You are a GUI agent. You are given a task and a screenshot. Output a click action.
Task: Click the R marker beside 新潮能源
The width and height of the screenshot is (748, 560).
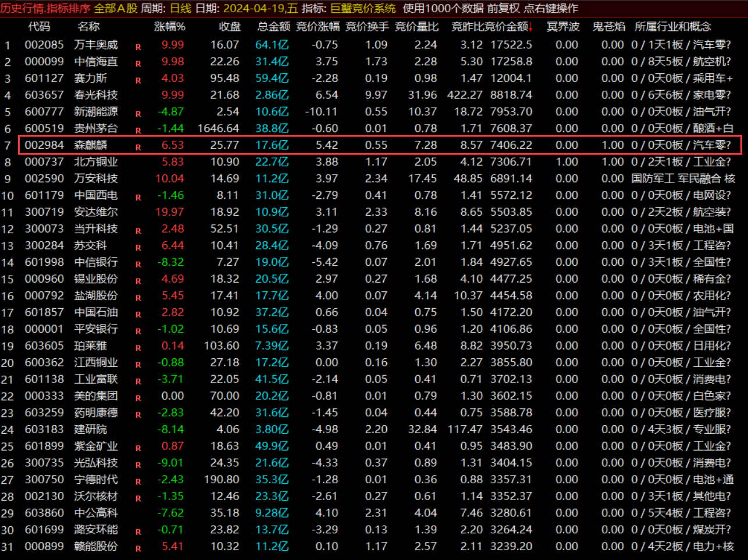(x=138, y=114)
